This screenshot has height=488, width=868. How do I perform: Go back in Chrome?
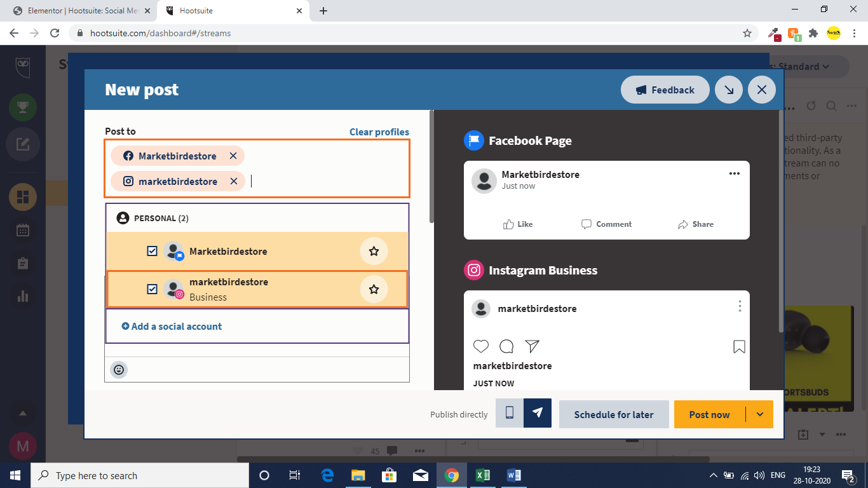[14, 33]
